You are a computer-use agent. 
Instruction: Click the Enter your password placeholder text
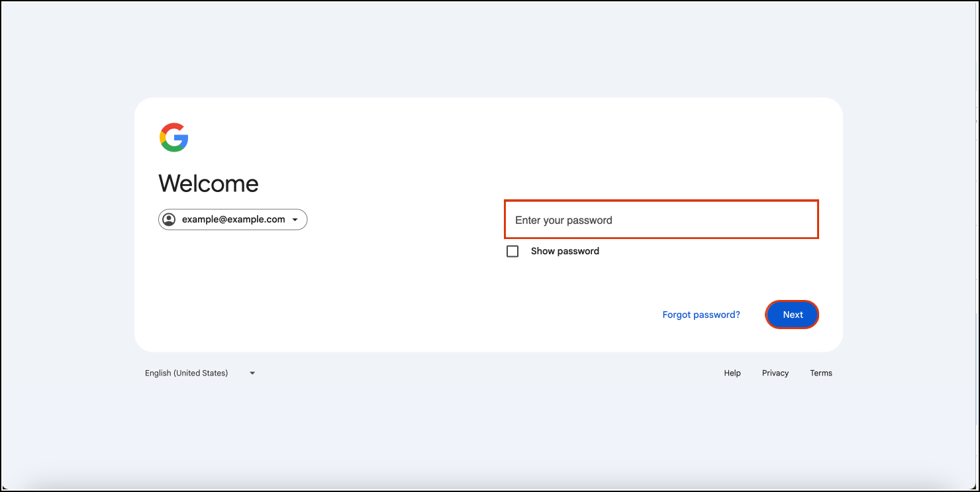[563, 221]
